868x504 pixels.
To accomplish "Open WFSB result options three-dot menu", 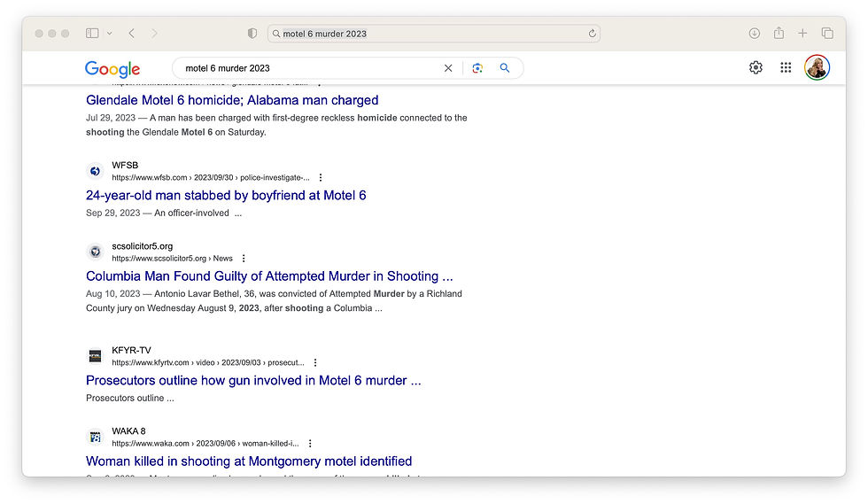I will [321, 178].
